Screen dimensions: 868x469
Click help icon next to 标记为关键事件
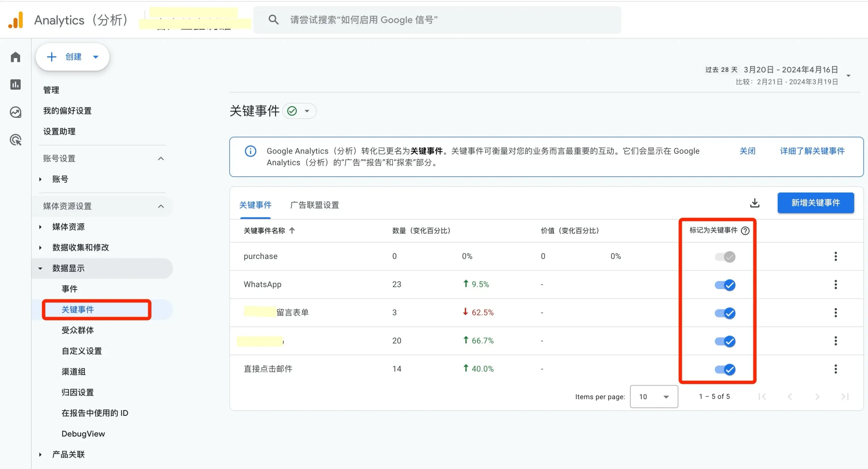[x=745, y=231]
